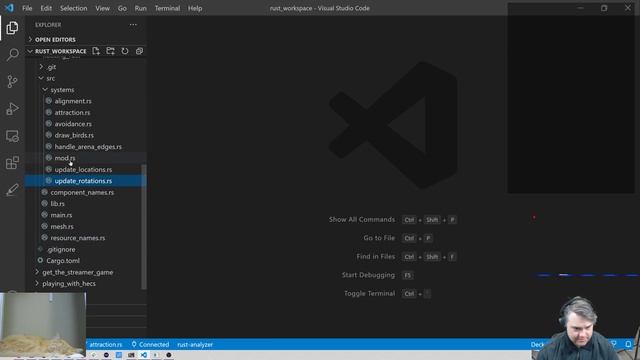This screenshot has height=360, width=640.
Task: Click the pencil icon in activity bar
Action: pos(12,190)
